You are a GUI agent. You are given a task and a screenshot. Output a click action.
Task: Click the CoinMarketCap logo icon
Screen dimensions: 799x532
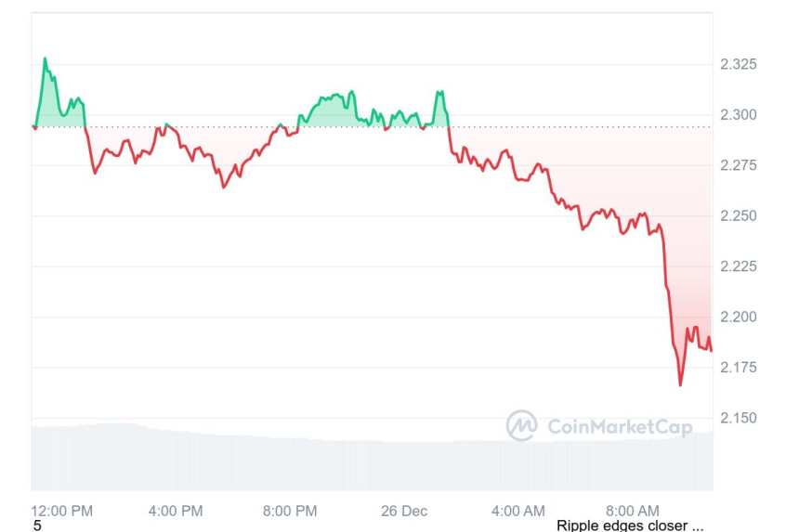tap(521, 426)
